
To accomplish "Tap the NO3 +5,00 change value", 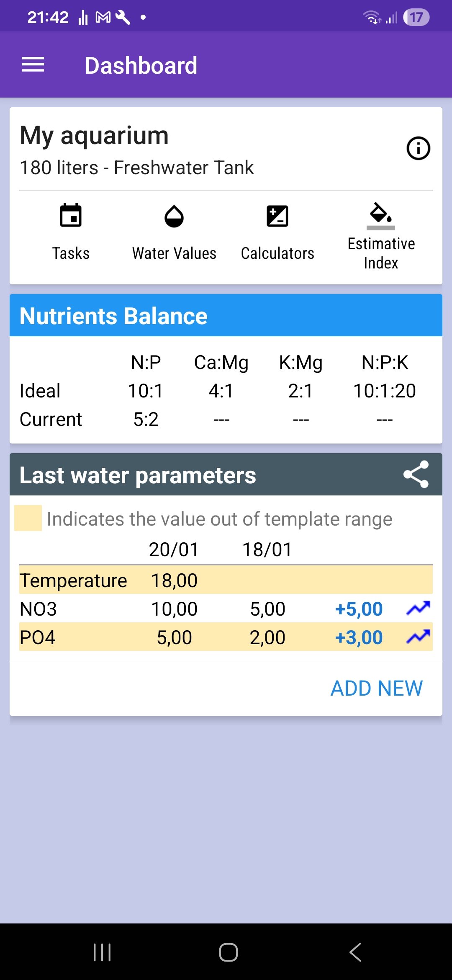I will click(359, 609).
